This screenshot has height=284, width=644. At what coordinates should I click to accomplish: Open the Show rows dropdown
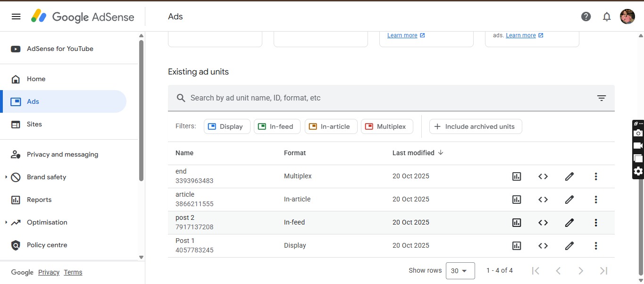coord(460,271)
